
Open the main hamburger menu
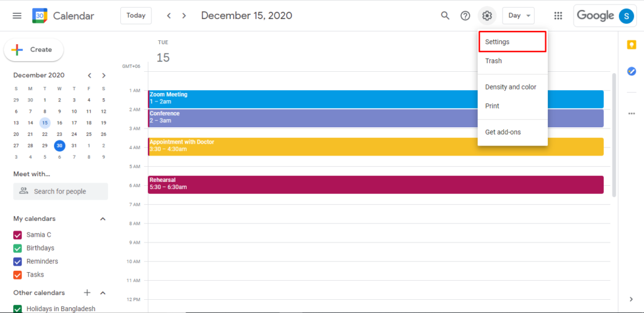click(17, 16)
